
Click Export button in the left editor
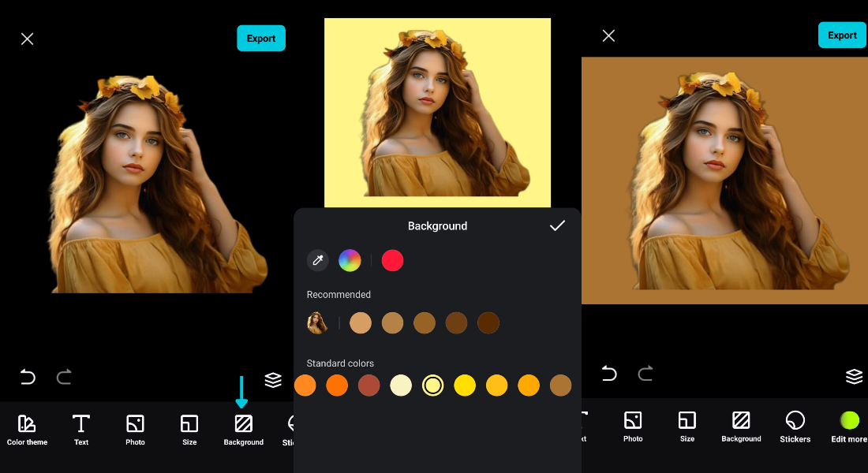point(261,38)
